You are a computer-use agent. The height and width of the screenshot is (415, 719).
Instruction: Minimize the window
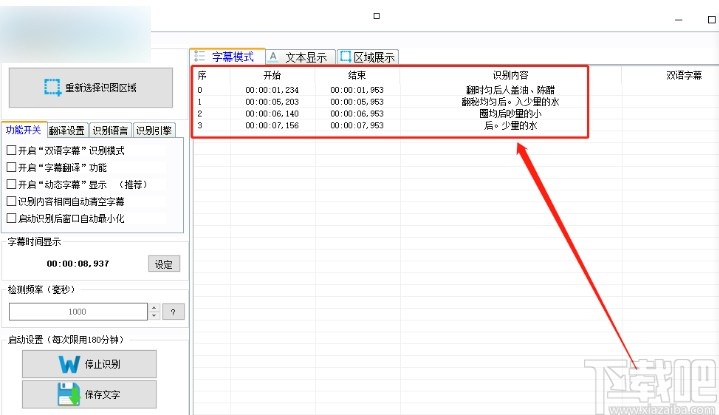(x=679, y=20)
